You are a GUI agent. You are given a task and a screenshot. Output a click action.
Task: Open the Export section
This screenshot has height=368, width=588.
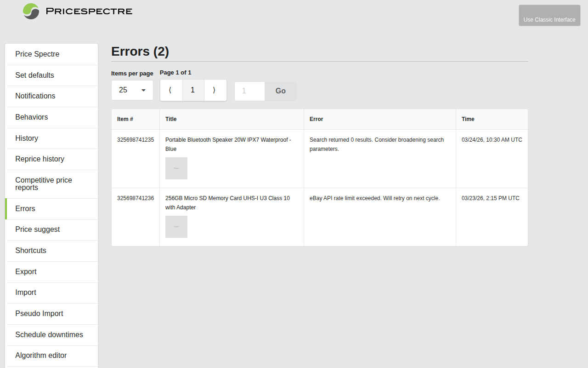(x=26, y=272)
